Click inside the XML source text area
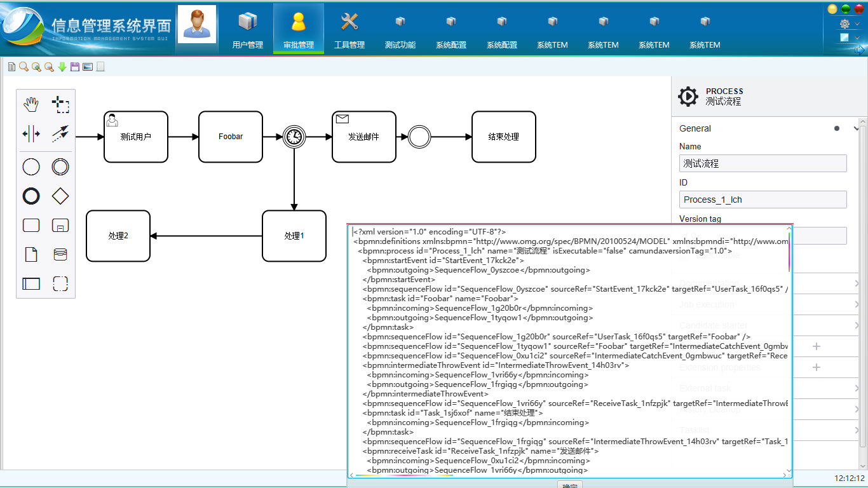The image size is (868, 488). coord(569,351)
